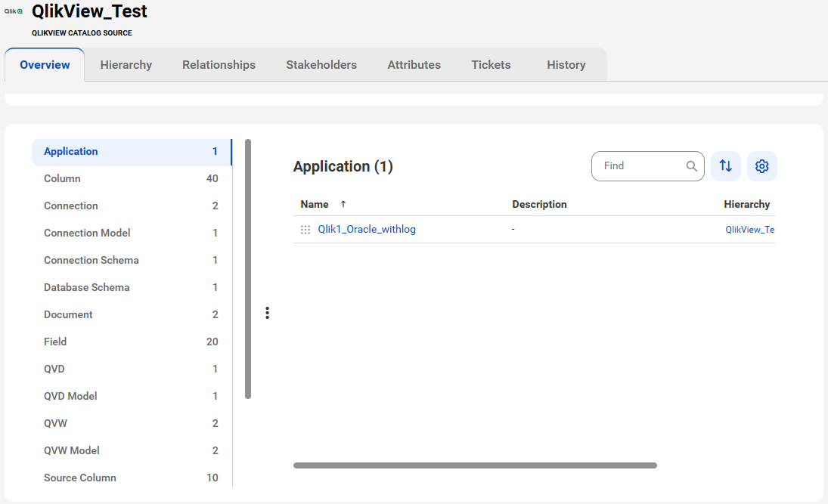Show Source Column assets
The height and width of the screenshot is (504, 828).
[131, 478]
